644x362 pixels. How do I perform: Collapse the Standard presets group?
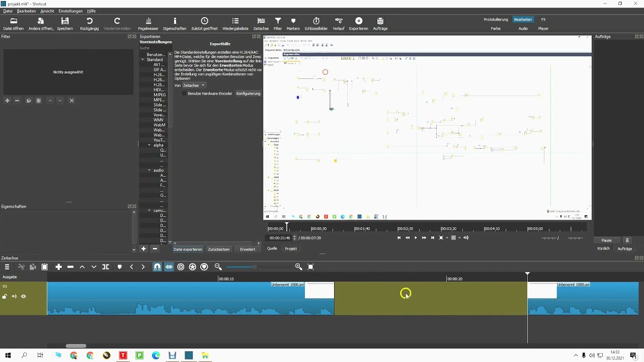click(142, 59)
